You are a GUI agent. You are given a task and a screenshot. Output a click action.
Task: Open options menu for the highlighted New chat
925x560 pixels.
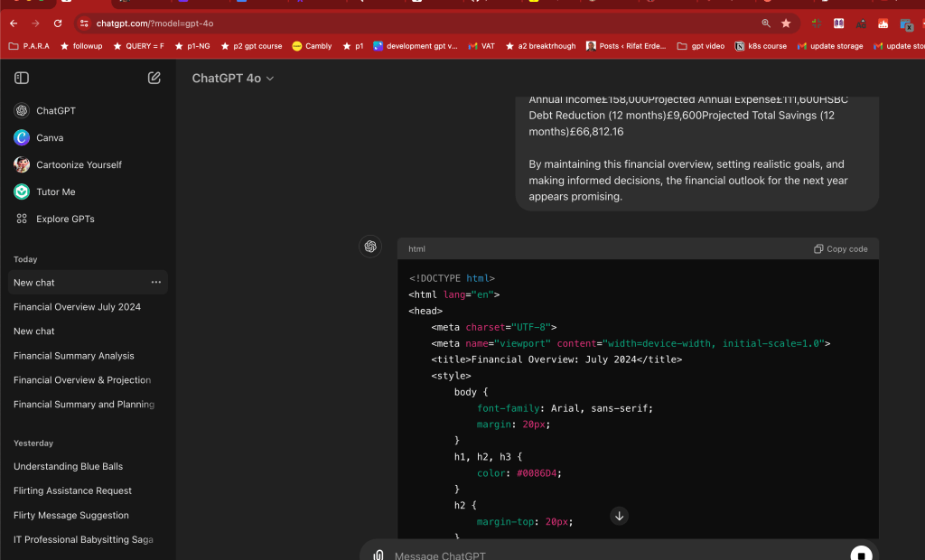pyautogui.click(x=155, y=283)
